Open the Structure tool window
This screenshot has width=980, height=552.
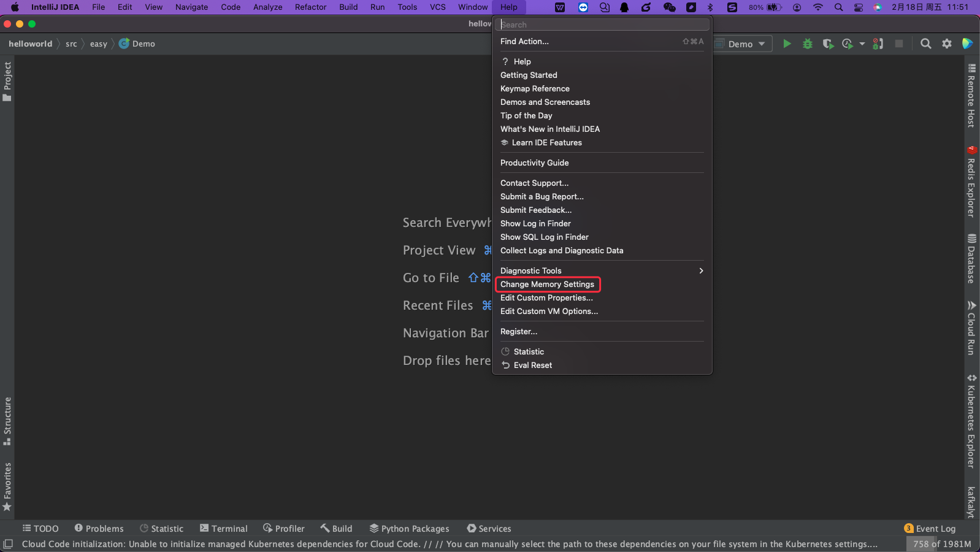point(7,421)
